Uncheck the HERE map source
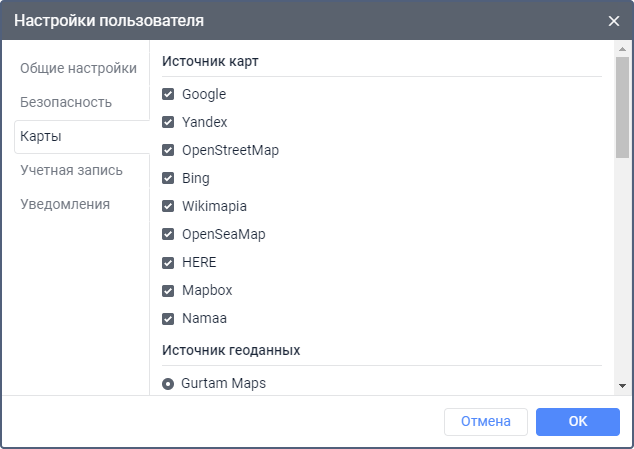The width and height of the screenshot is (634, 449). (x=168, y=263)
